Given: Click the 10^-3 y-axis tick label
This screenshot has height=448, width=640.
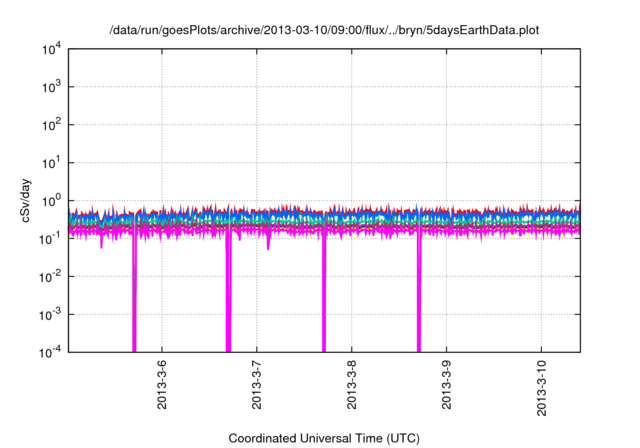Looking at the screenshot, I should [x=50, y=315].
